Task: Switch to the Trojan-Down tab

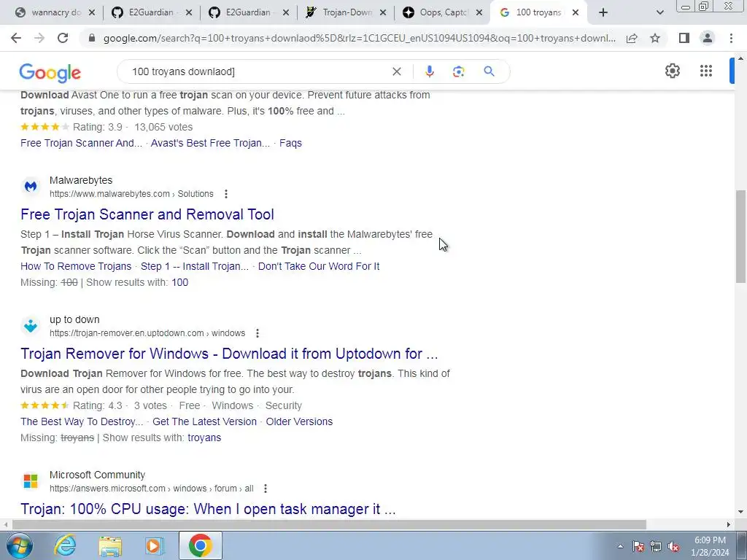Action: [347, 12]
